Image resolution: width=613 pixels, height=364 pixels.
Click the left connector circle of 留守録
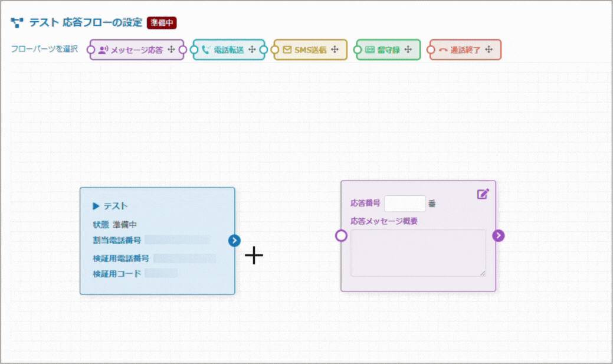click(x=358, y=50)
